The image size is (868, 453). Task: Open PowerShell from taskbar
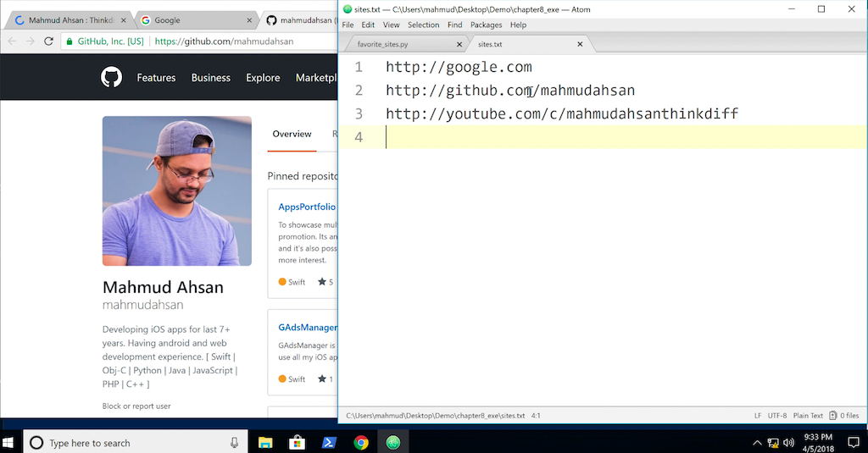(330, 443)
